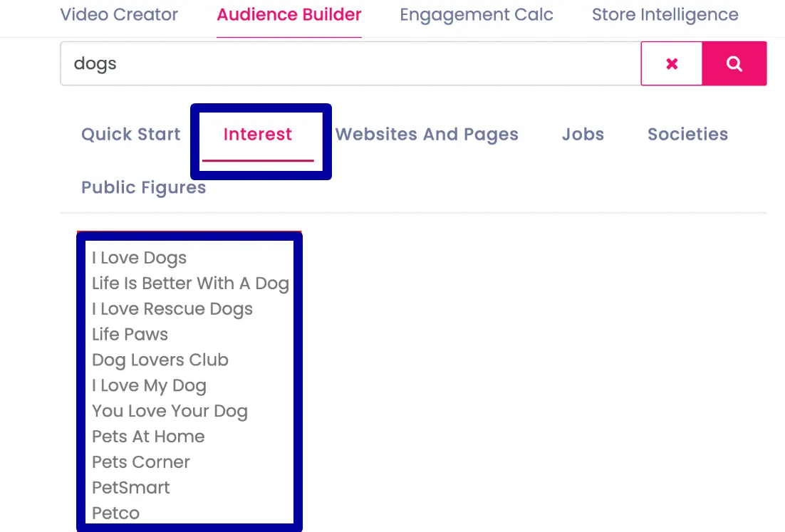Select Dog Lovers Club
Image resolution: width=785 pixels, height=532 pixels.
coord(160,360)
